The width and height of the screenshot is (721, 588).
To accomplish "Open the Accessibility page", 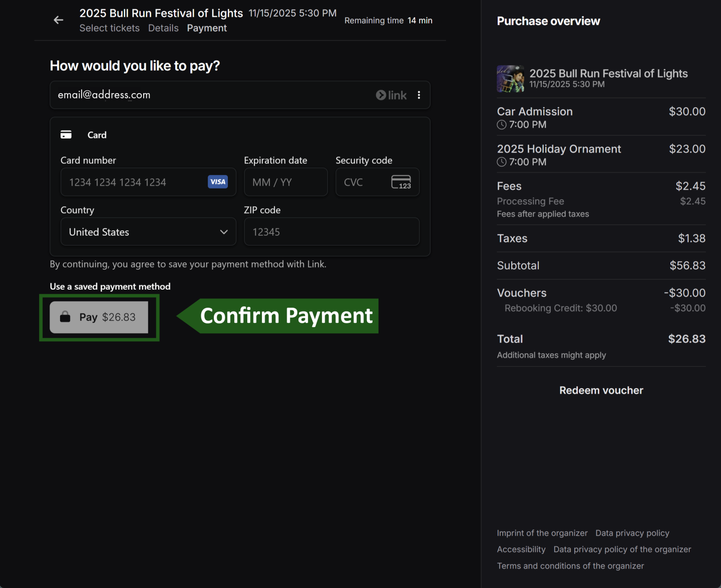I will (x=521, y=549).
